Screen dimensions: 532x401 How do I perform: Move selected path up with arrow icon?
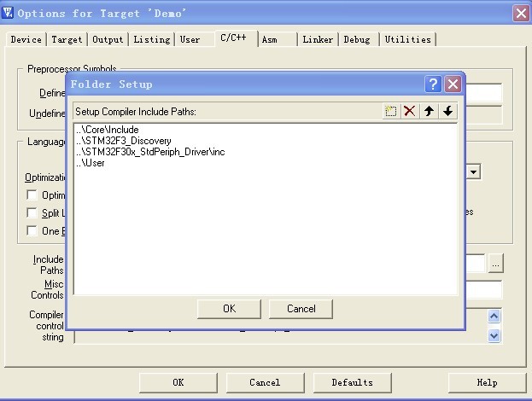[x=430, y=112]
